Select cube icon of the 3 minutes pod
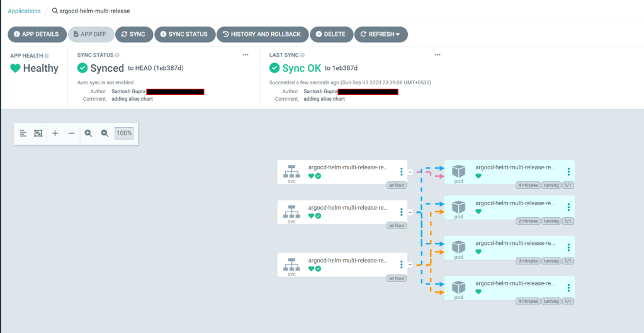Screen dimensions: 644x333 [x=459, y=247]
